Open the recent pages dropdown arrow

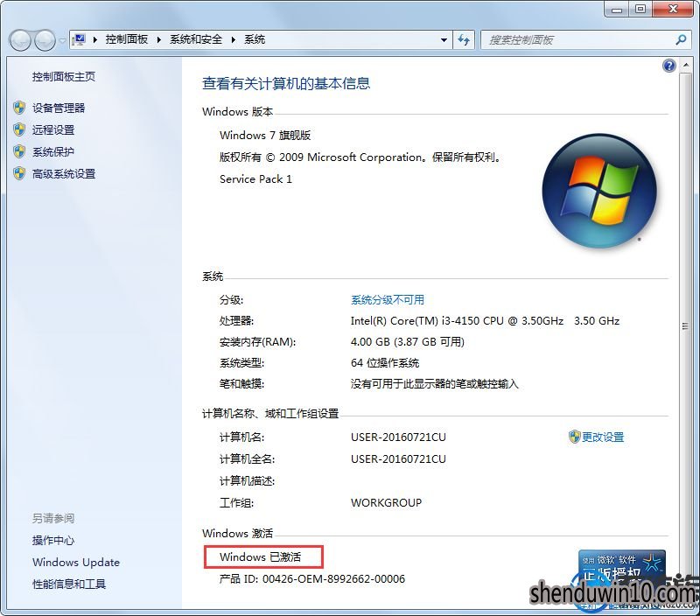tap(62, 40)
